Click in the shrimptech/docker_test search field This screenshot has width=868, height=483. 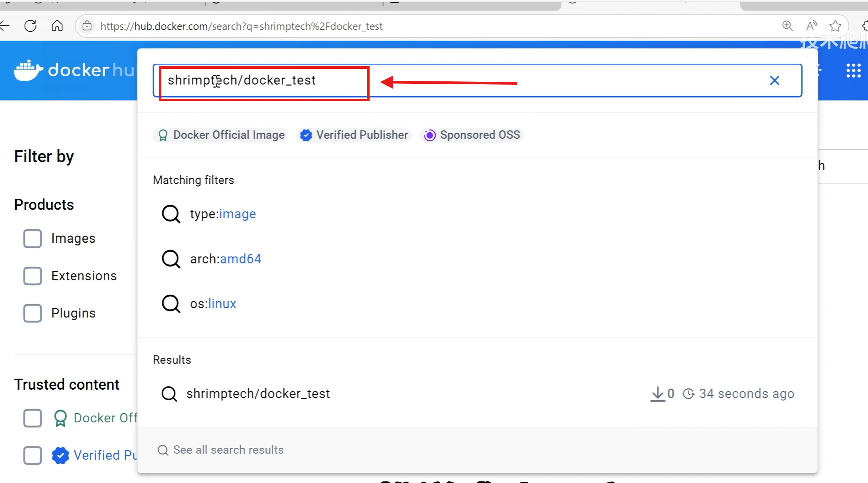click(477, 81)
